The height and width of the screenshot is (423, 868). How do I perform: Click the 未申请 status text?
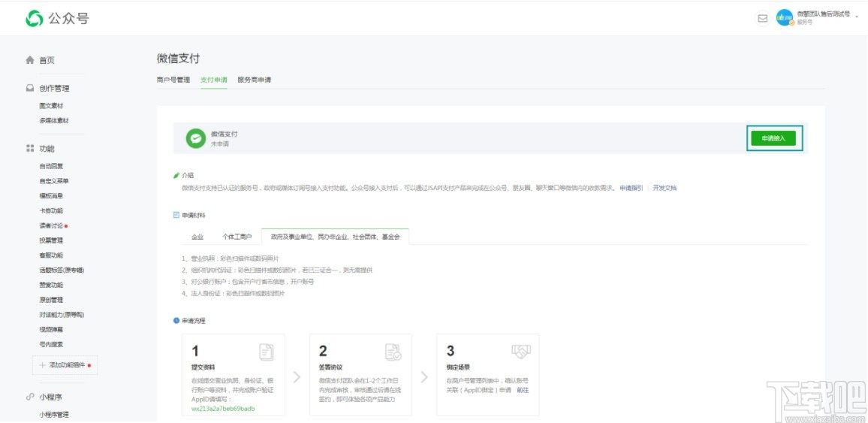pos(220,144)
